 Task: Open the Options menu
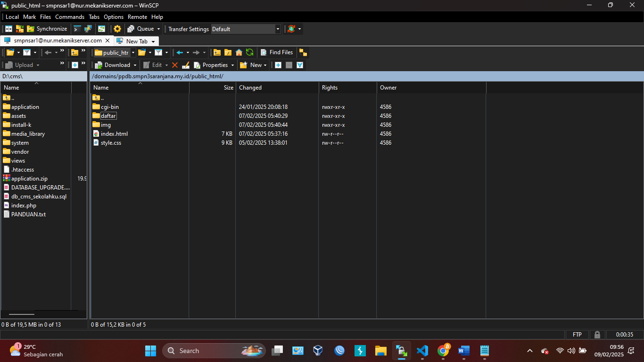tap(114, 16)
